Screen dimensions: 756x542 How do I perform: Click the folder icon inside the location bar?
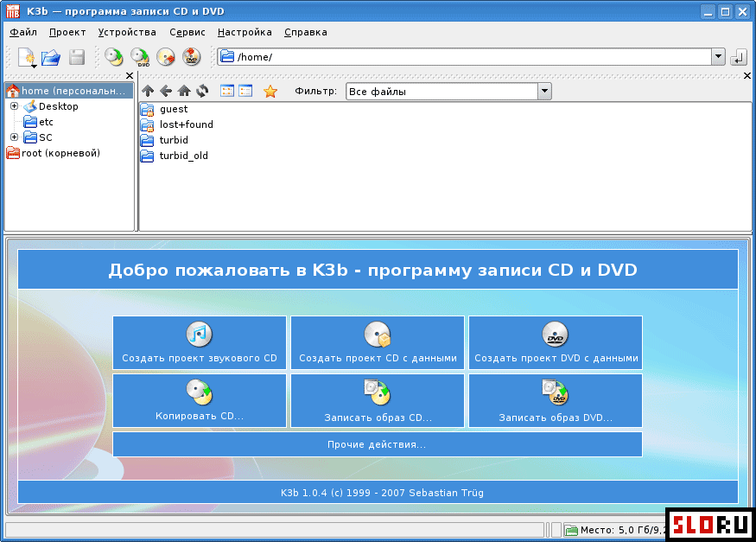click(x=227, y=57)
